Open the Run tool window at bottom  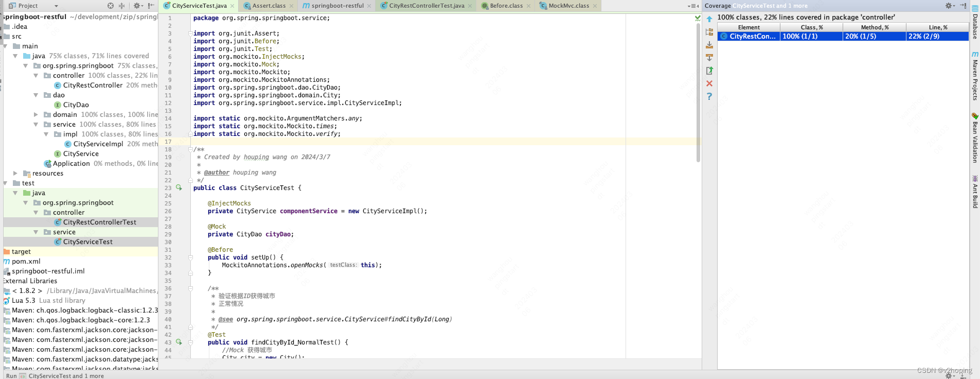click(11, 376)
